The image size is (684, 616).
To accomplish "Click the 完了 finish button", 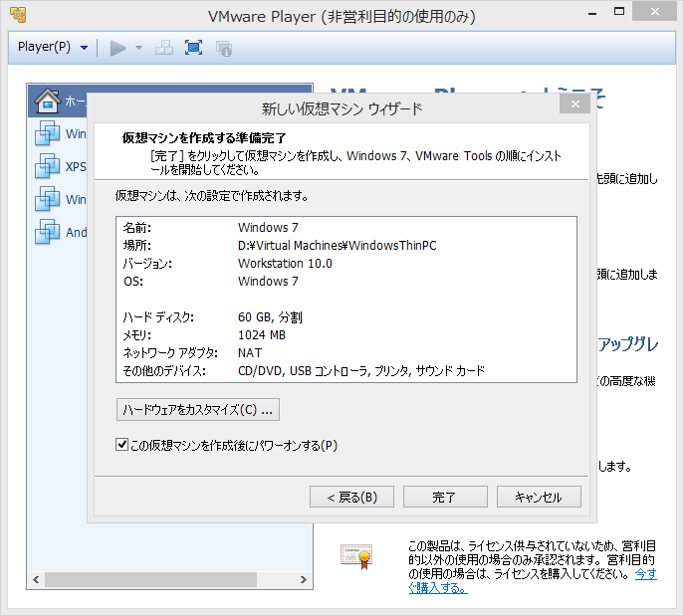I will tap(445, 497).
